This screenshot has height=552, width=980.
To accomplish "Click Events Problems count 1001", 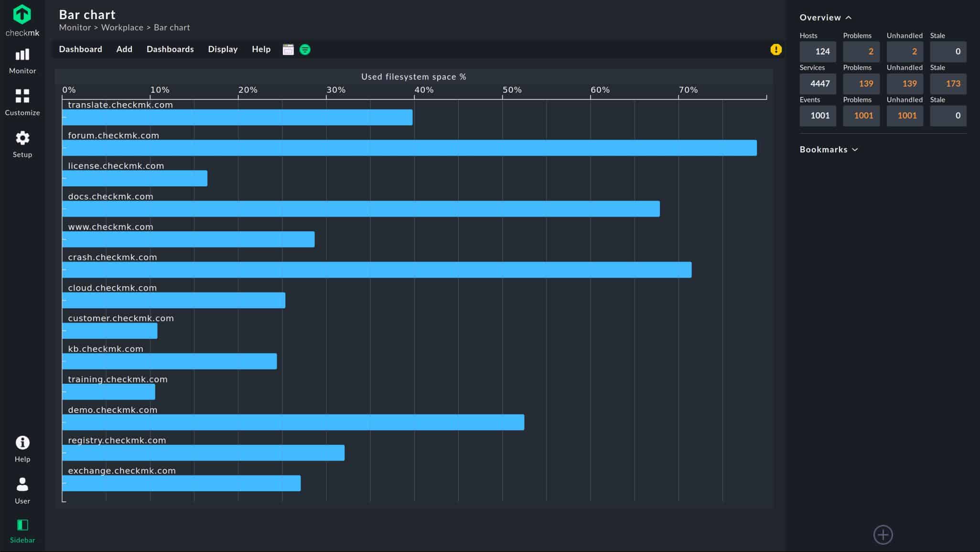I will [x=861, y=116].
